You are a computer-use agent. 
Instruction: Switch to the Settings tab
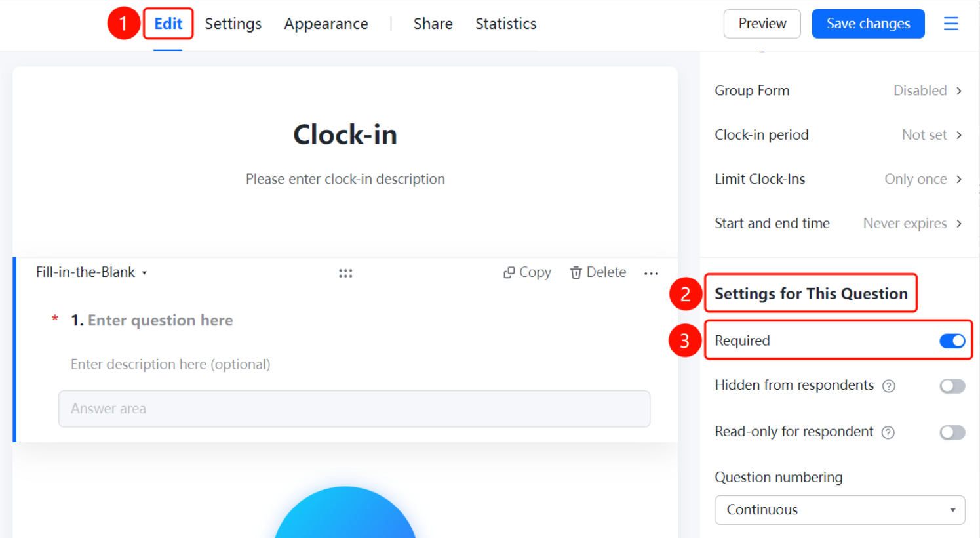click(x=233, y=24)
